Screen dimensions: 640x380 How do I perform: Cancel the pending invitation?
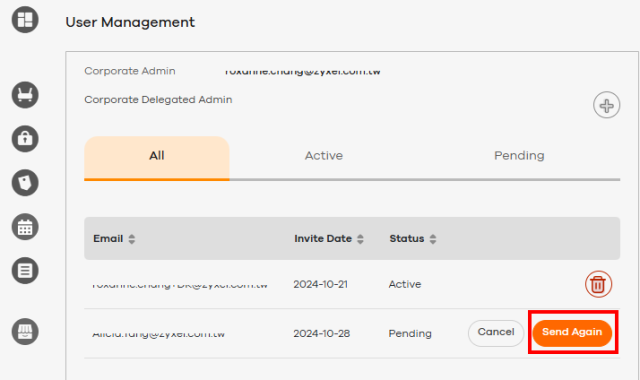point(496,333)
